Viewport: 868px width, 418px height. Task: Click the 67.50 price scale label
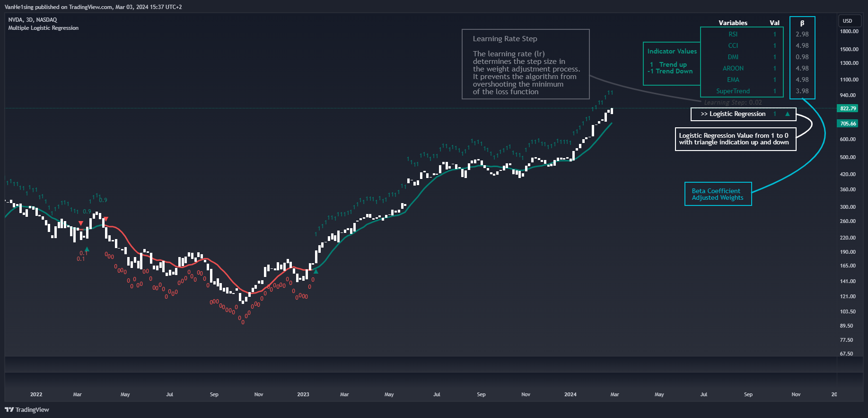point(847,354)
